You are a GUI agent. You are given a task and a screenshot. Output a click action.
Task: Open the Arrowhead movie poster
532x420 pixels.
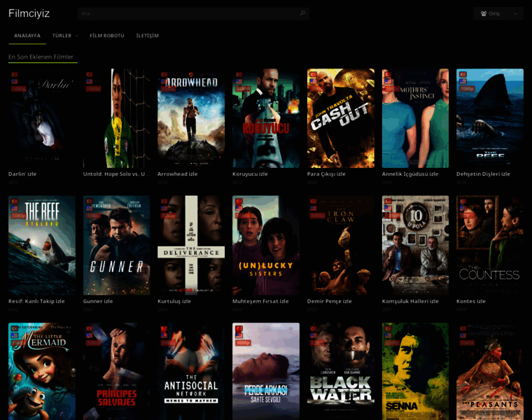(x=191, y=118)
